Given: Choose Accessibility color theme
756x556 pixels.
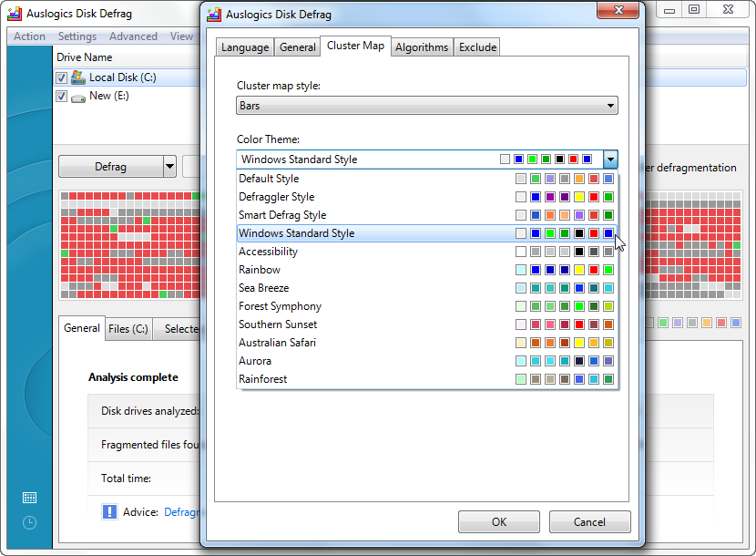Looking at the screenshot, I should (426, 252).
